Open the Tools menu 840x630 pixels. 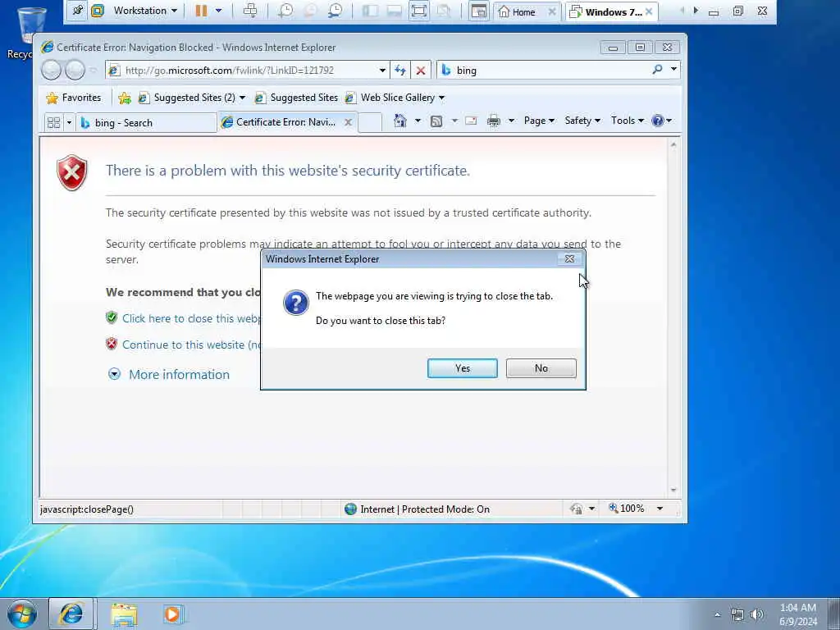628,121
